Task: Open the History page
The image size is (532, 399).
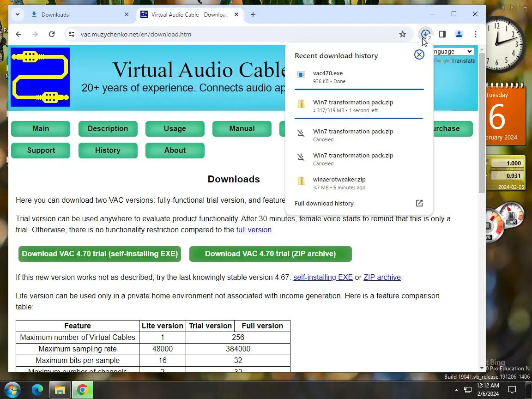Action: tap(108, 150)
